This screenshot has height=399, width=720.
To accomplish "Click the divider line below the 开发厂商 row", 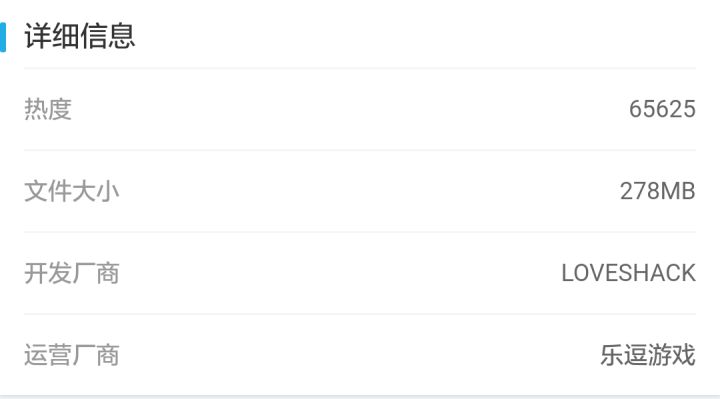I will 360,314.
